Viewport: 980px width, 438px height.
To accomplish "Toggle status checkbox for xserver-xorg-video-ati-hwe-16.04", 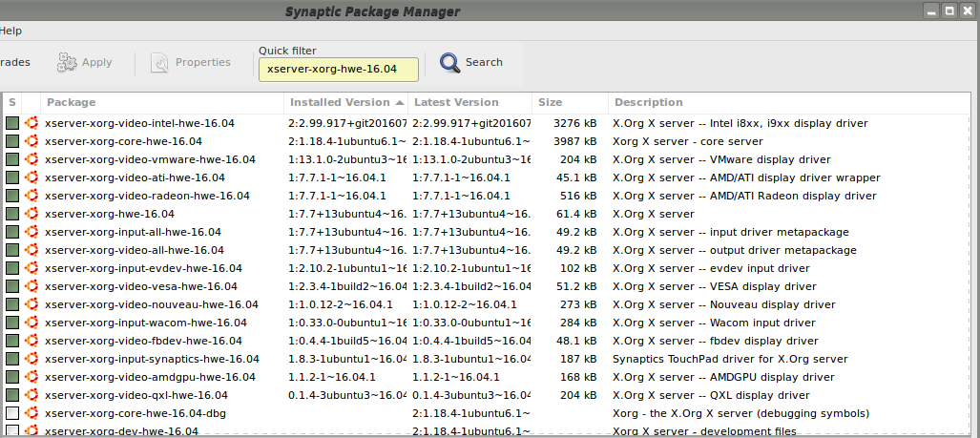I will point(12,177).
